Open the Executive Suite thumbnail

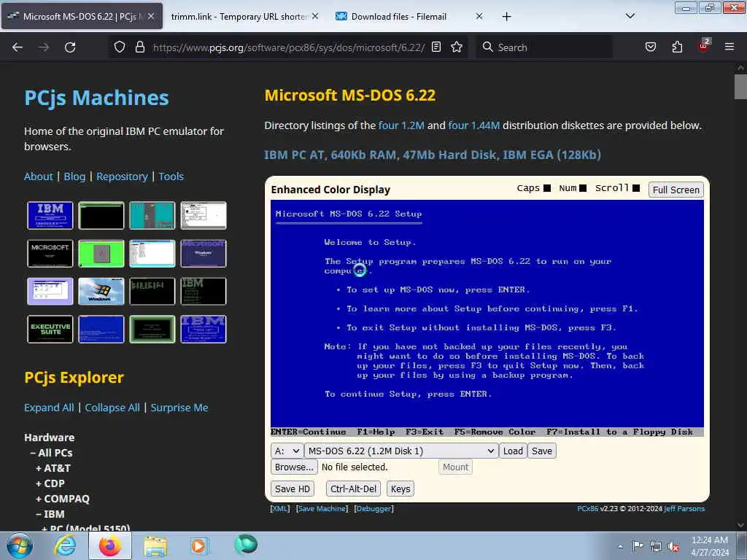point(50,329)
